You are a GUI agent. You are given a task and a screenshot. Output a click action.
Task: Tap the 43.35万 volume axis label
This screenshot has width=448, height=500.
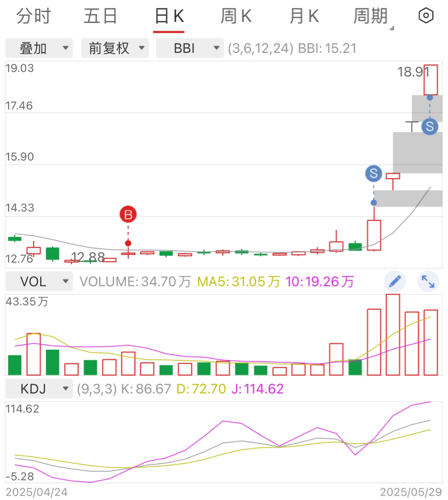[27, 301]
